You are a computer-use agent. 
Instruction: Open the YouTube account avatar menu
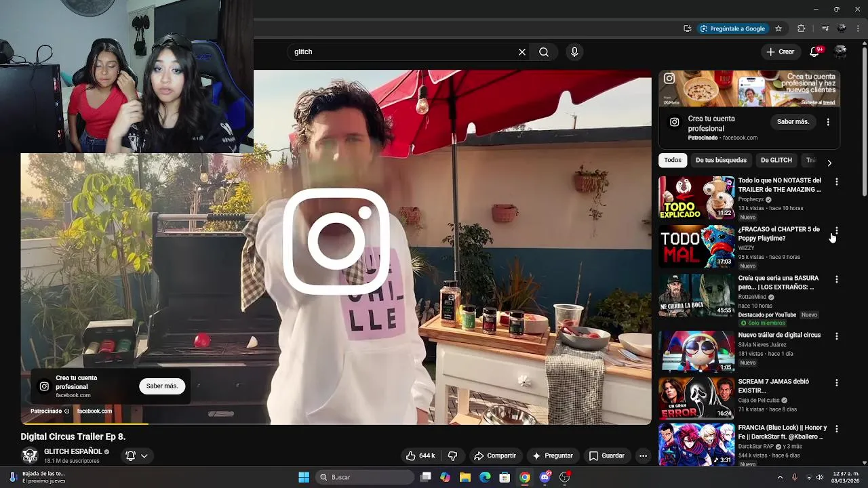coord(841,52)
